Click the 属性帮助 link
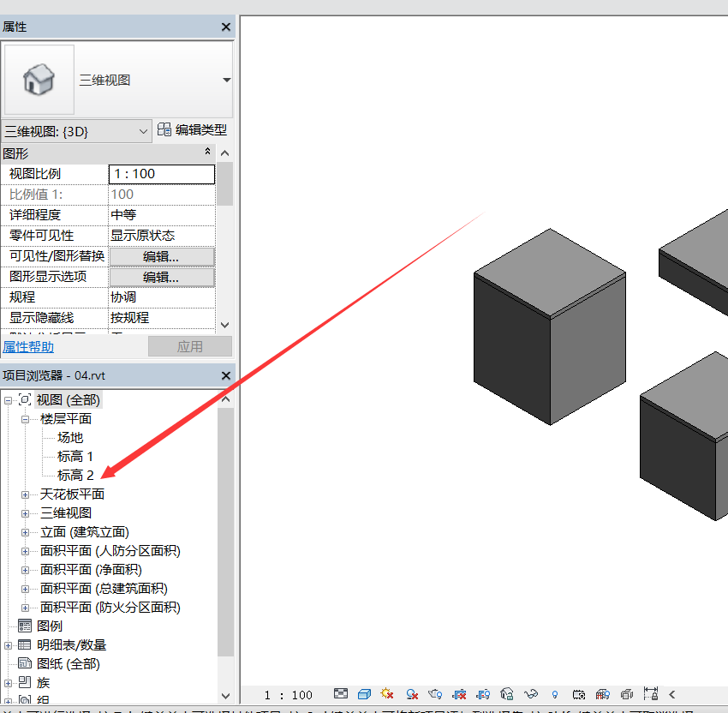Screen dimensions: 728x713 (28, 347)
